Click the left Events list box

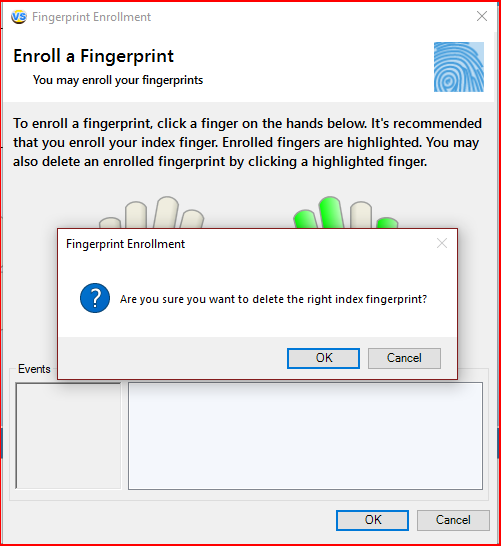coord(68,436)
